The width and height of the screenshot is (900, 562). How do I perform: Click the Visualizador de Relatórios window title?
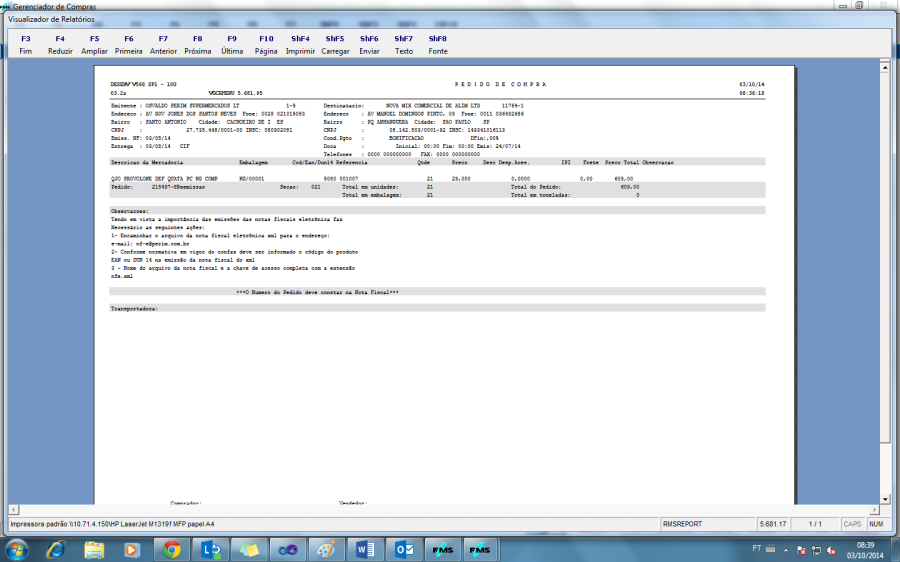(x=51, y=20)
